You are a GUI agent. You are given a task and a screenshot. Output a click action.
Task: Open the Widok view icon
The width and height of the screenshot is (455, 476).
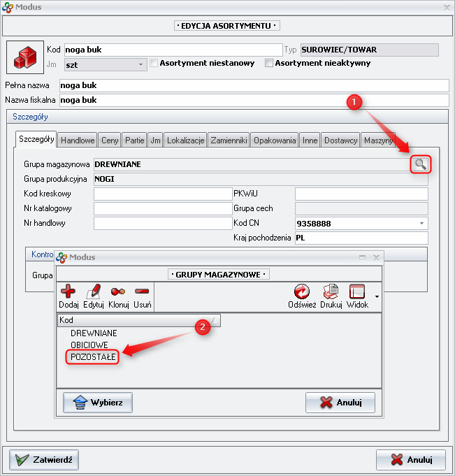[x=357, y=291]
